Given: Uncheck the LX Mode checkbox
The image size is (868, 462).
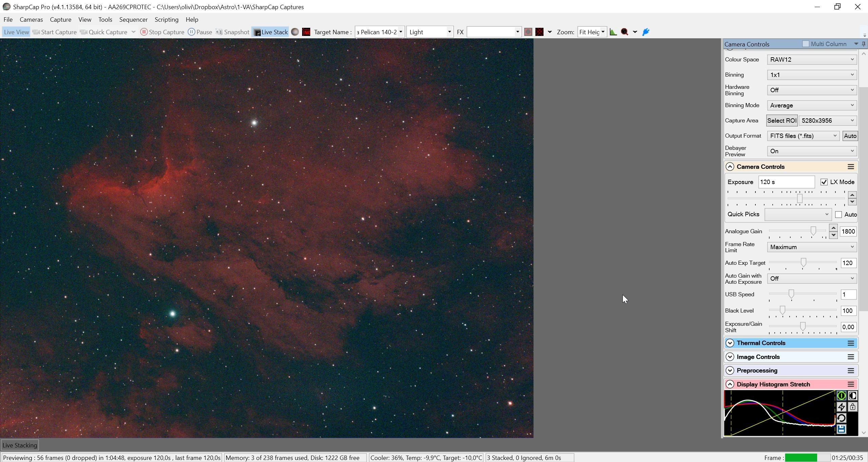Looking at the screenshot, I should click(x=824, y=182).
